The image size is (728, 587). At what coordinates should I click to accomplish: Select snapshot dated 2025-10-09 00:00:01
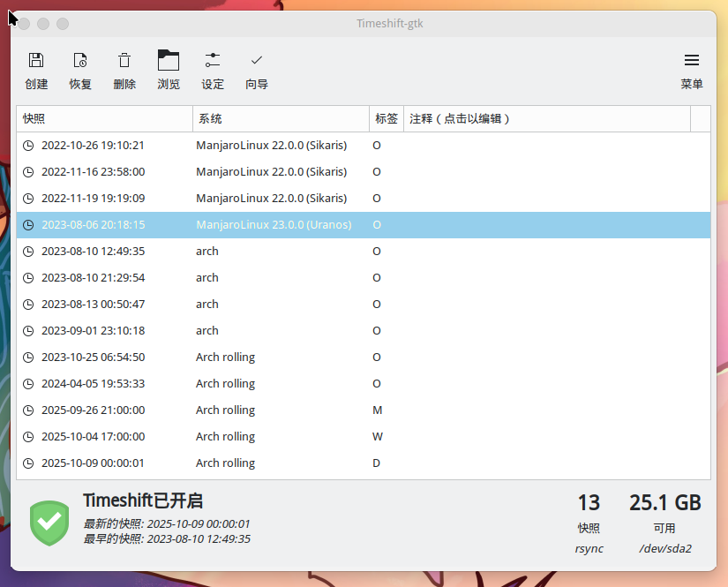(93, 463)
